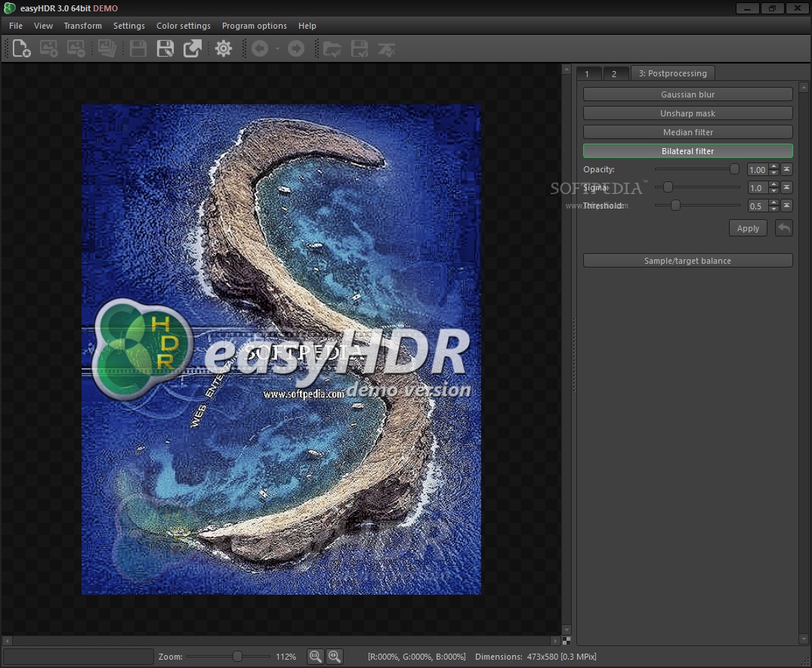Viewport: 812px width, 668px height.
Task: Open the File menu
Action: click(x=16, y=26)
